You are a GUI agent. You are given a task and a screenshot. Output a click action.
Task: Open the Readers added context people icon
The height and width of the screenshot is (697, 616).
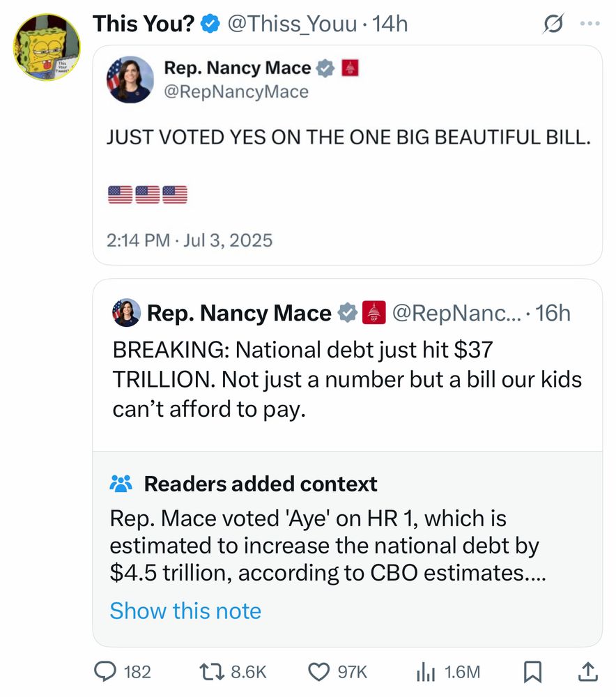(121, 484)
